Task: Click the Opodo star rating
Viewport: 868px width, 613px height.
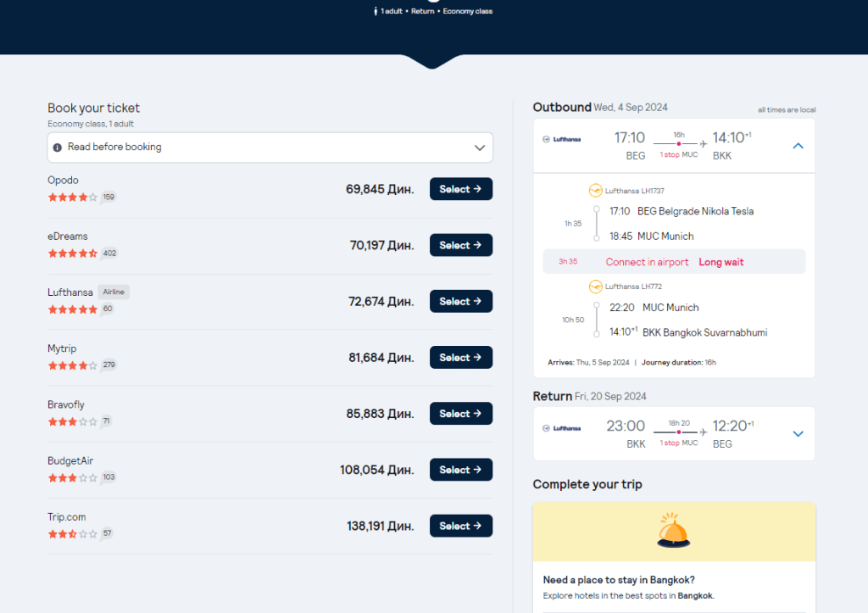Action: click(x=72, y=198)
